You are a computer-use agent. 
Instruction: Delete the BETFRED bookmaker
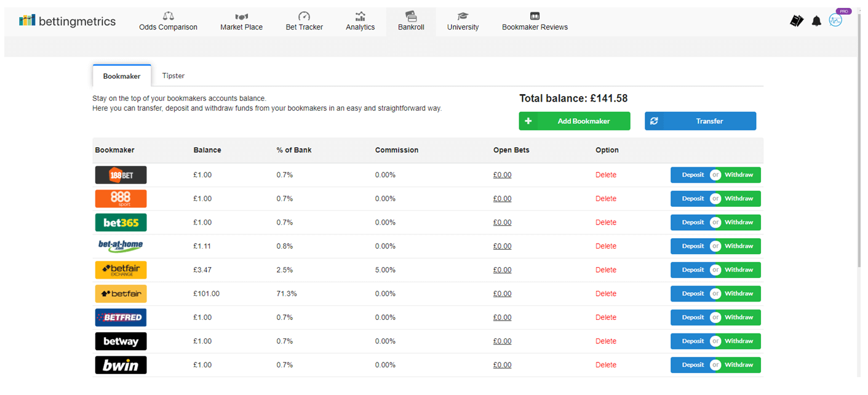coord(606,317)
